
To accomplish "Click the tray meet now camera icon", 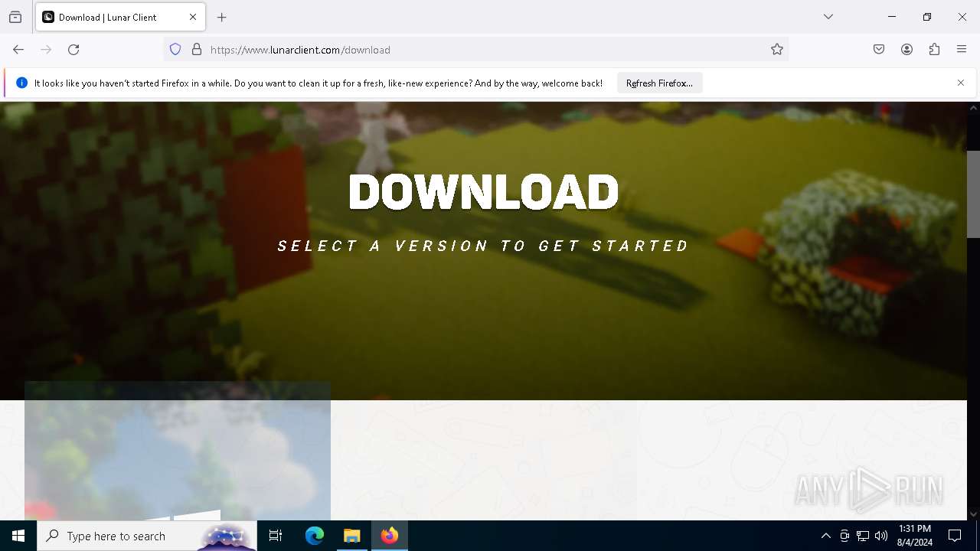I will (844, 536).
